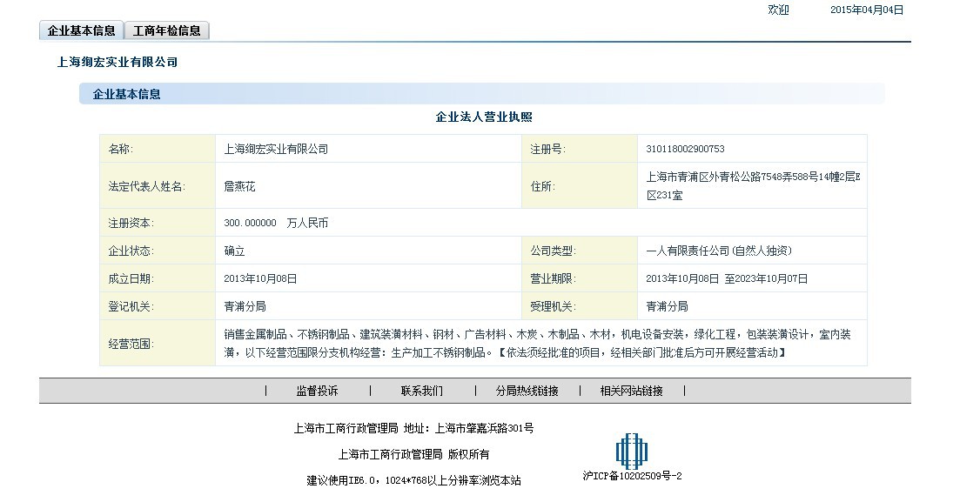The image size is (980, 502).
Task: Click the 沪ICP备10202509号-2 text
Action: tap(632, 476)
